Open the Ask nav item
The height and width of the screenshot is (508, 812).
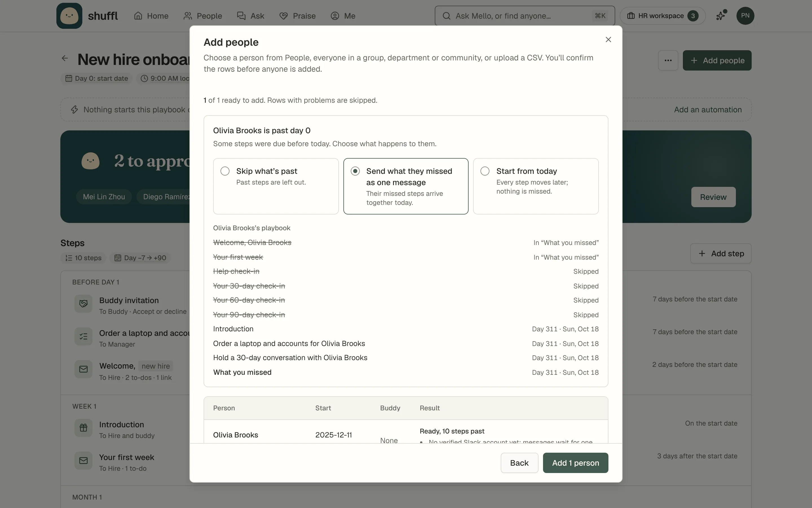click(251, 16)
